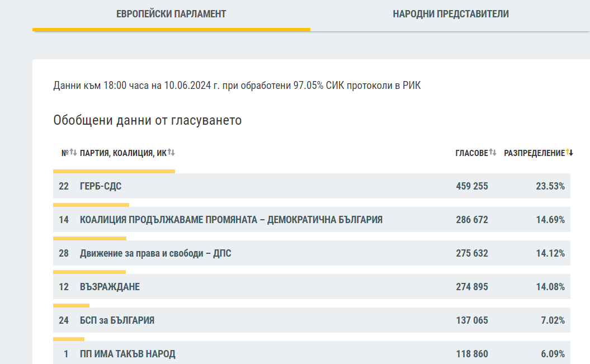
Task: Sort by party name using arrows icon
Action: click(171, 153)
